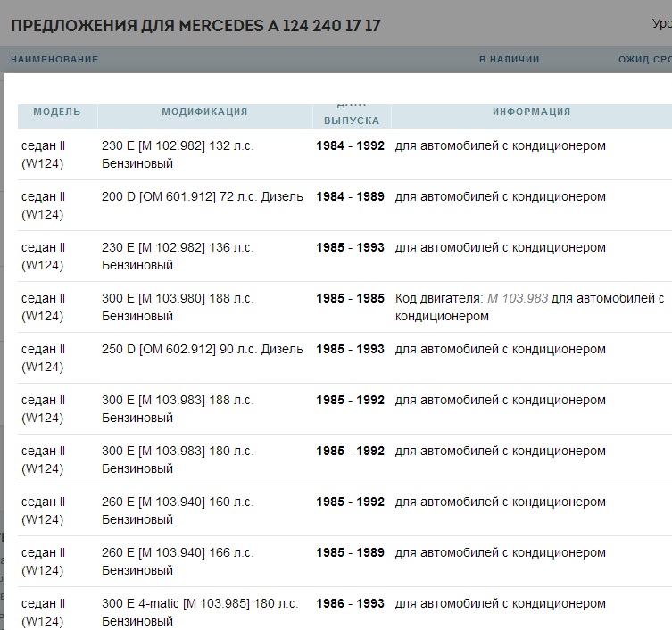Click years 1984 - 1992 in 230 E row

[x=350, y=145]
